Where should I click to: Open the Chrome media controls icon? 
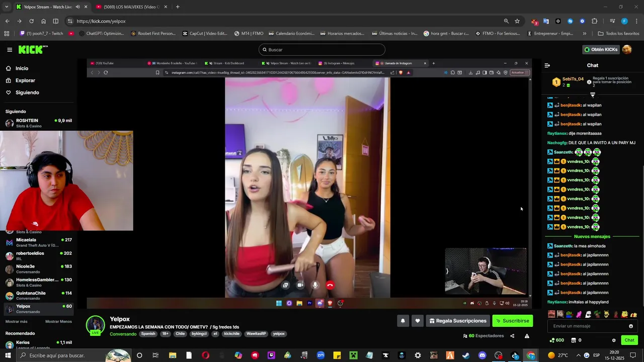[612, 21]
